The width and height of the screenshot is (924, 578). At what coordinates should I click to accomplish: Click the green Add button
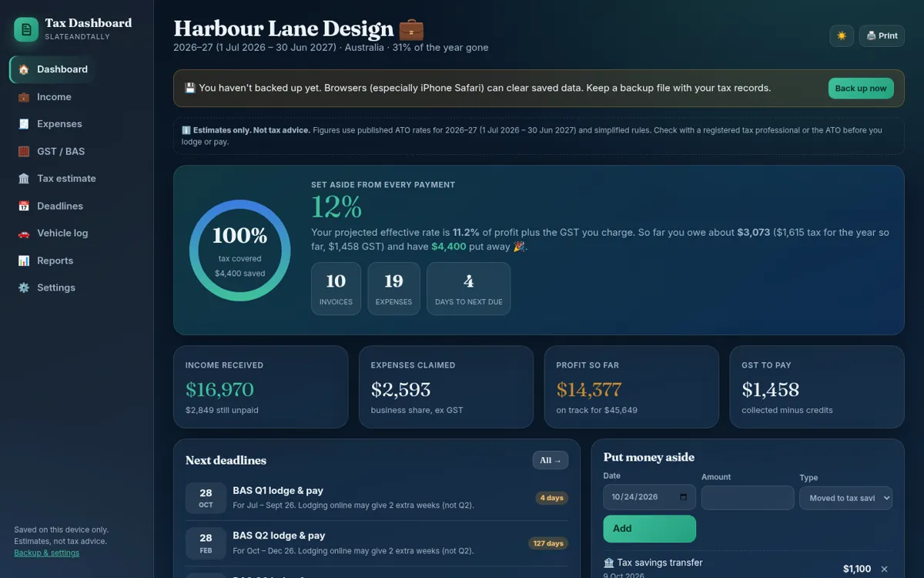click(x=649, y=529)
